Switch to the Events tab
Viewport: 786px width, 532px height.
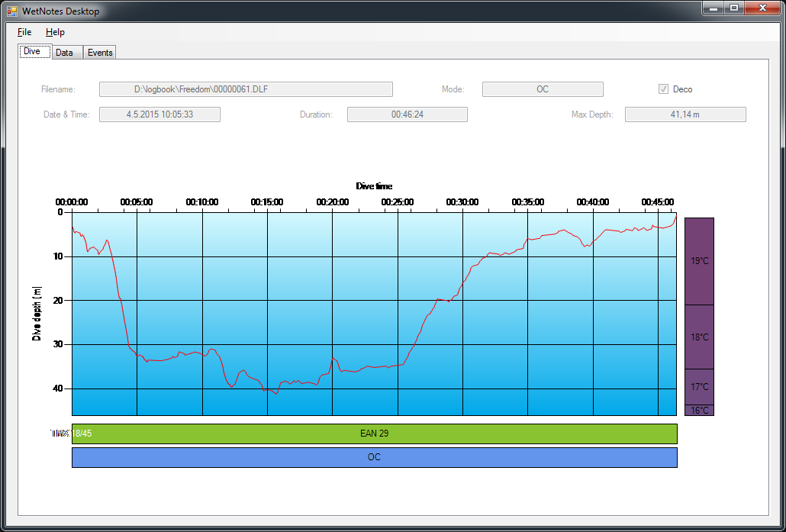[100, 53]
